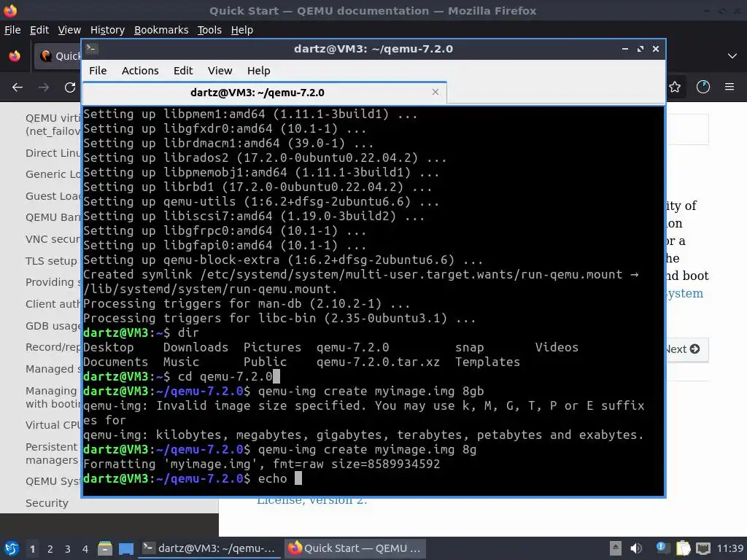Viewport: 747px width, 560px height.
Task: Open the terminal Edit menu
Action: point(183,71)
